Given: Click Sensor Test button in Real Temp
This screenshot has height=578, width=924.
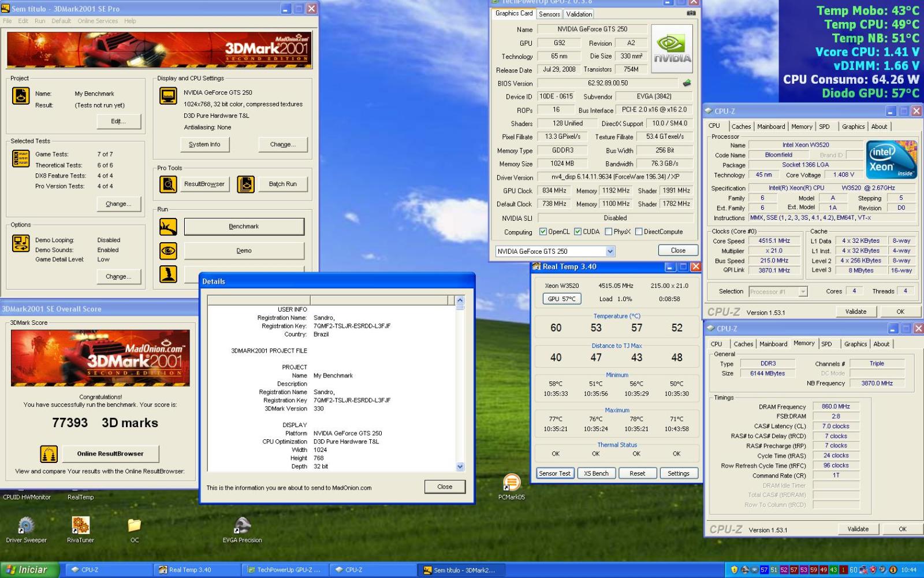Looking at the screenshot, I should (x=554, y=473).
